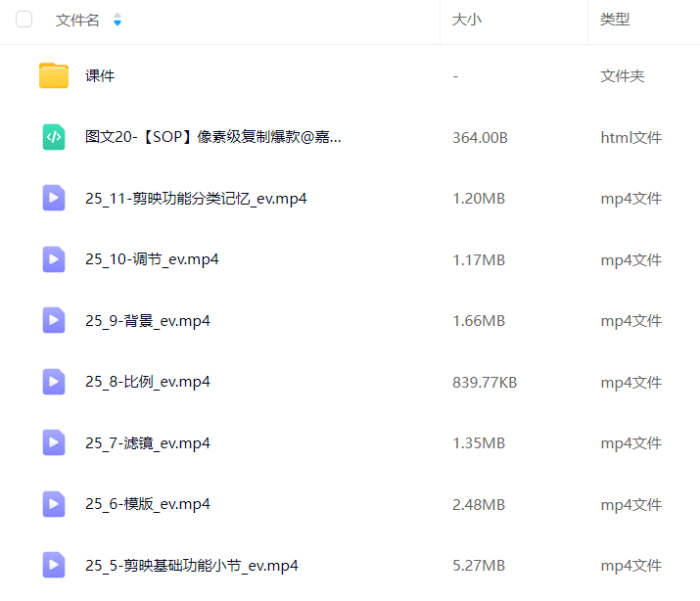Click the html文件 type cell

630,137
